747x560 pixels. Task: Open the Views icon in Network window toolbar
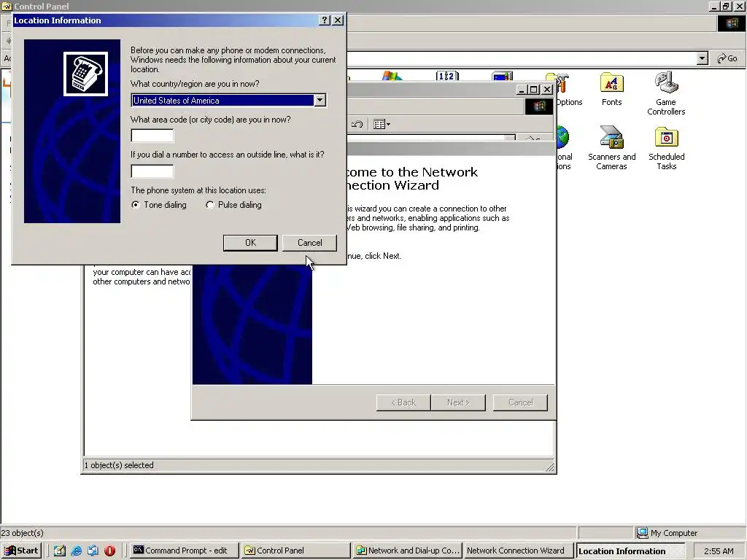click(382, 124)
